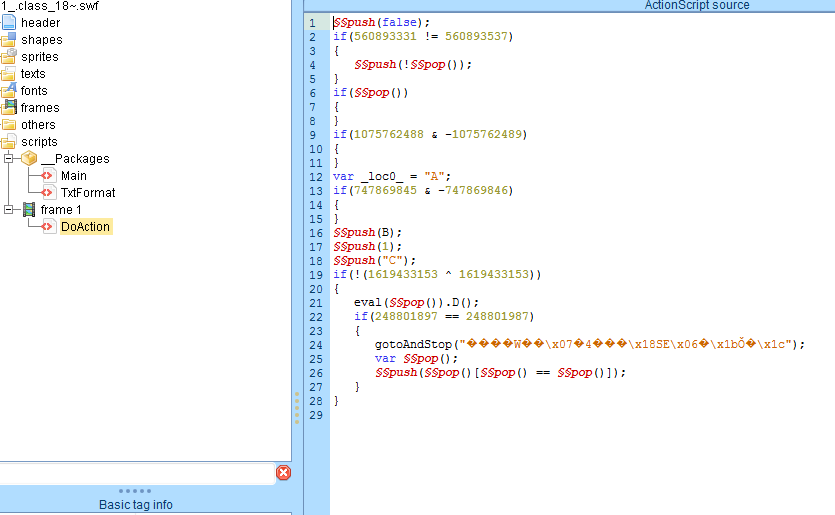
Task: Click the var §§pop(); code line
Action: [x=416, y=358]
